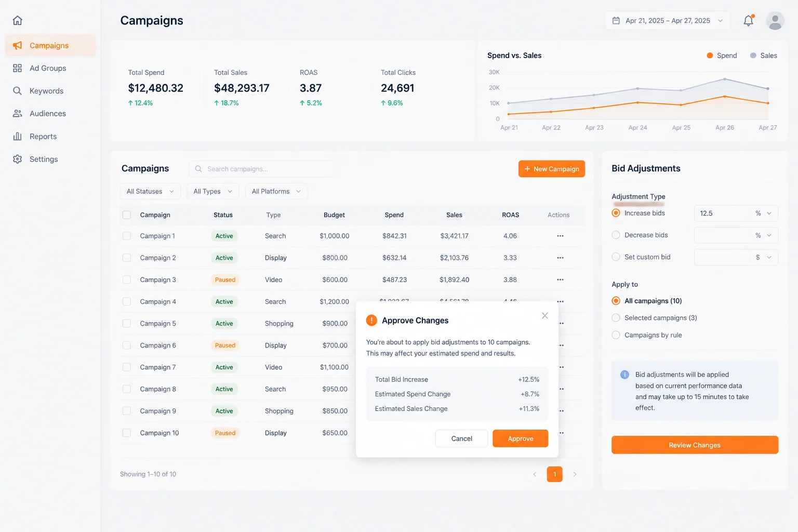798x532 pixels.
Task: Select the Decrease bids option
Action: coord(616,235)
